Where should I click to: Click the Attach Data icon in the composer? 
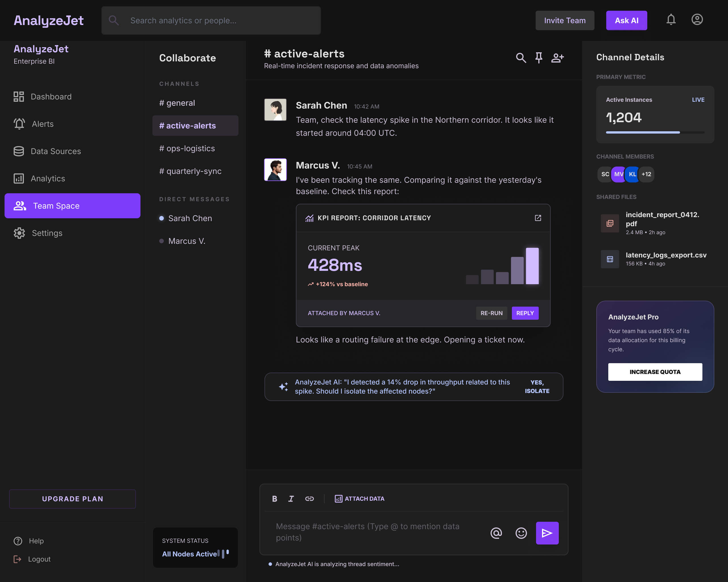[338, 498]
